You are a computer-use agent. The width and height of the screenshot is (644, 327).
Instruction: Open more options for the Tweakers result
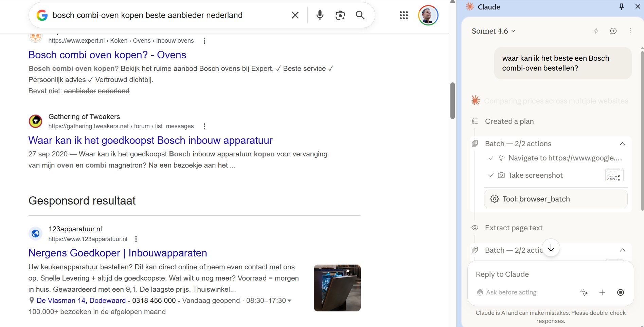coord(204,126)
